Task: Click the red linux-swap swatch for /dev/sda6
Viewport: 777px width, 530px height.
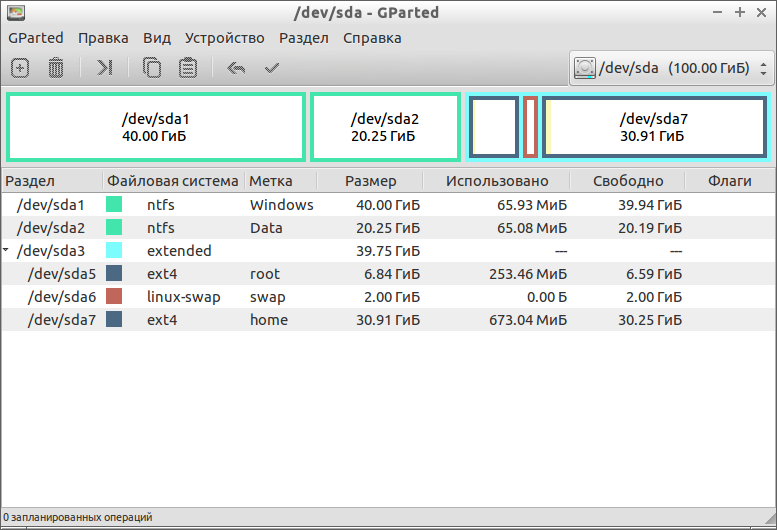Action: 114,296
